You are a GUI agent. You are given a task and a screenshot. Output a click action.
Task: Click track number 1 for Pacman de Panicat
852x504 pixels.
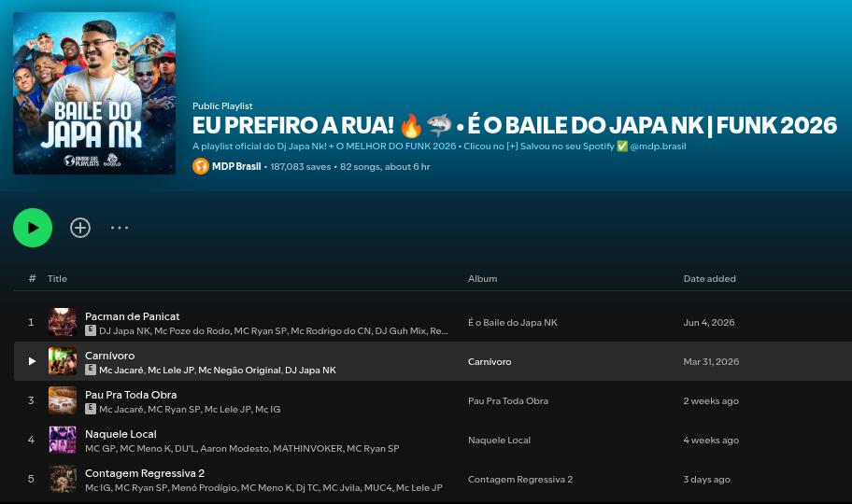31,322
